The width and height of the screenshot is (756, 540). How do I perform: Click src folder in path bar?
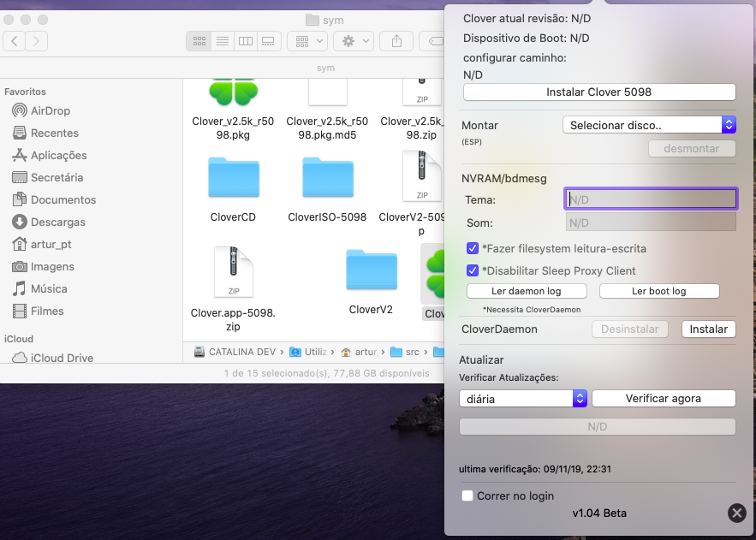pos(405,352)
